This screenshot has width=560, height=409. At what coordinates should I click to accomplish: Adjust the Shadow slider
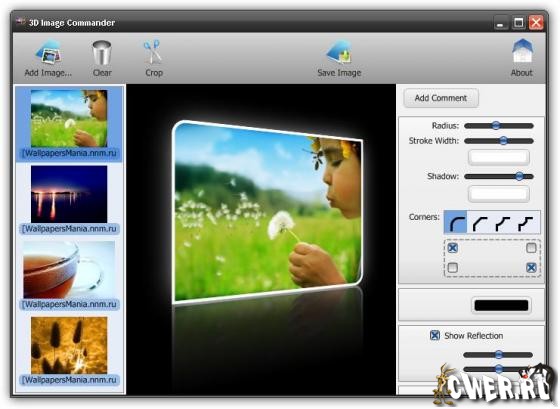pyautogui.click(x=499, y=176)
